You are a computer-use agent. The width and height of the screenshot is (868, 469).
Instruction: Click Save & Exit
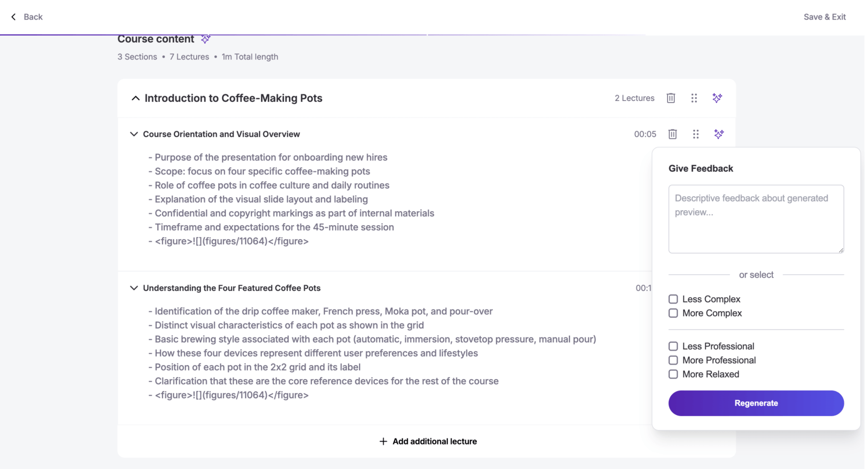click(825, 17)
